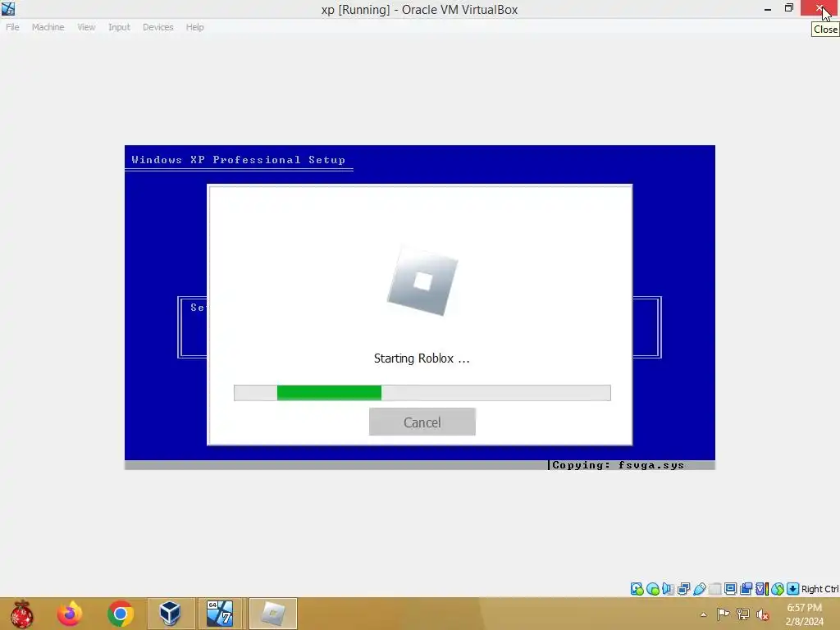
Task: Click the hard disk activity status icon
Action: click(x=637, y=589)
